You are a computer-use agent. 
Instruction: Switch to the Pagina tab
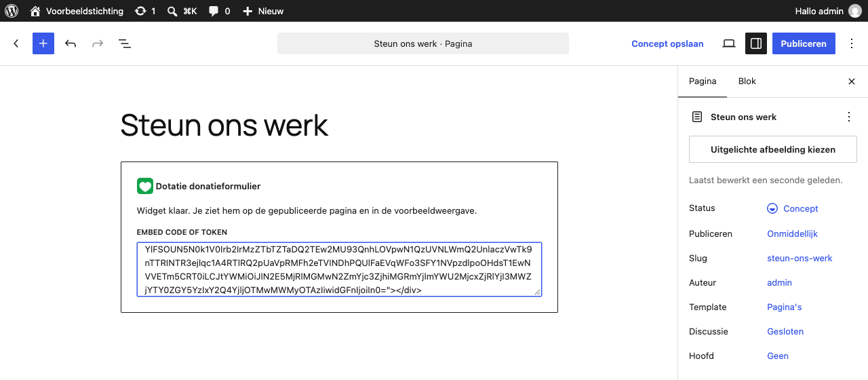[703, 81]
